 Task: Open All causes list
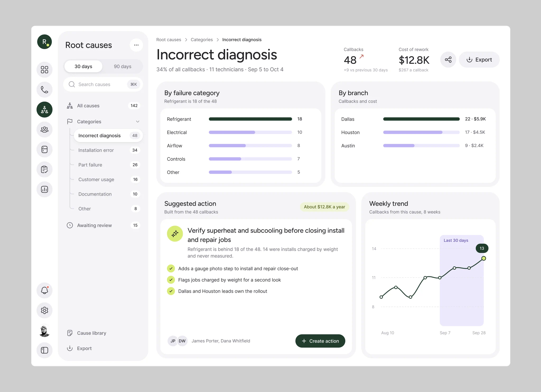pyautogui.click(x=103, y=106)
